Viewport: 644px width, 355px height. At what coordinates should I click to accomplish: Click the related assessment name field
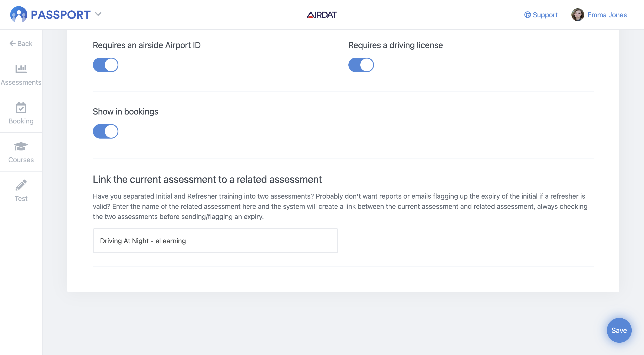point(215,240)
